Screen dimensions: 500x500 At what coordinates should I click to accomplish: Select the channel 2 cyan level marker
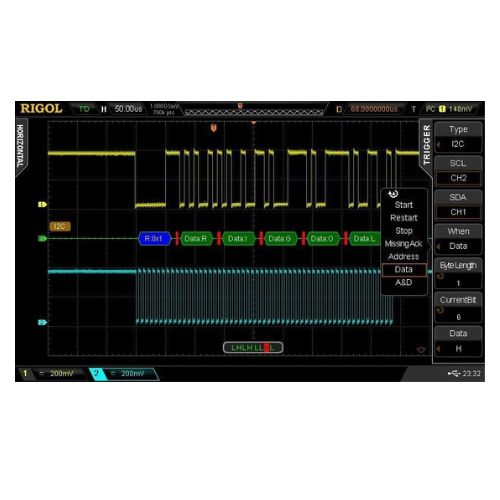click(42, 322)
